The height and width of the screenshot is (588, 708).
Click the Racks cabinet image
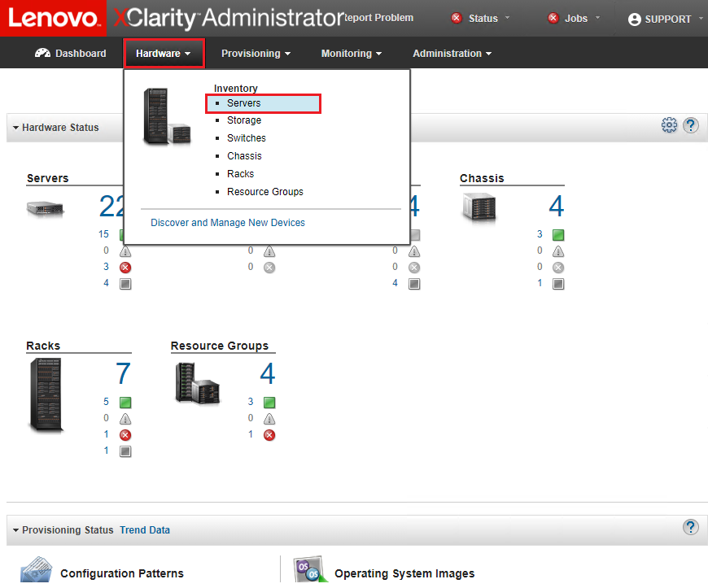point(46,395)
